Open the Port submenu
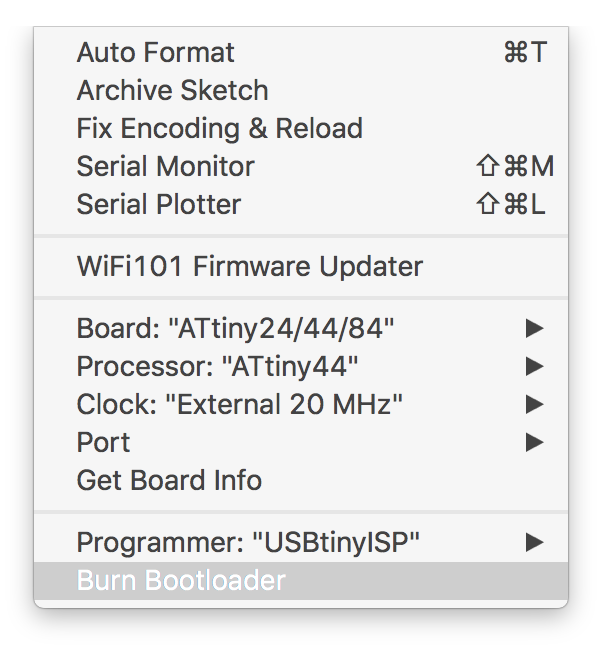This screenshot has height=650, width=602. click(x=301, y=442)
